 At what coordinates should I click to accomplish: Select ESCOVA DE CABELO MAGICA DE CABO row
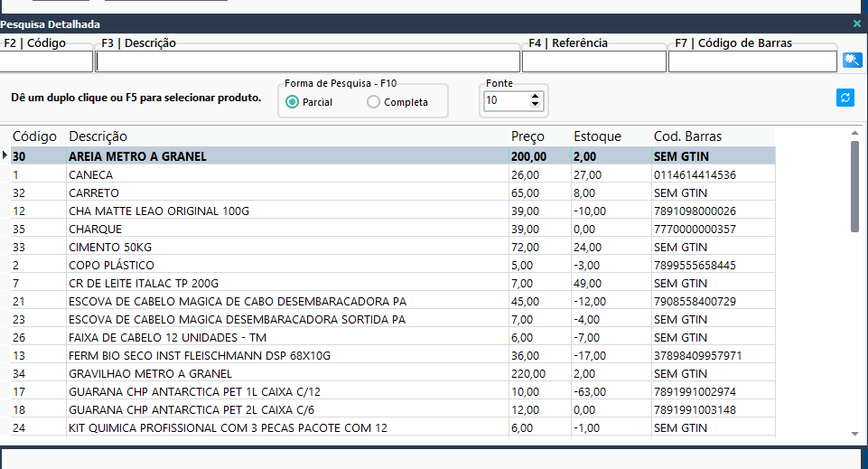coord(393,301)
